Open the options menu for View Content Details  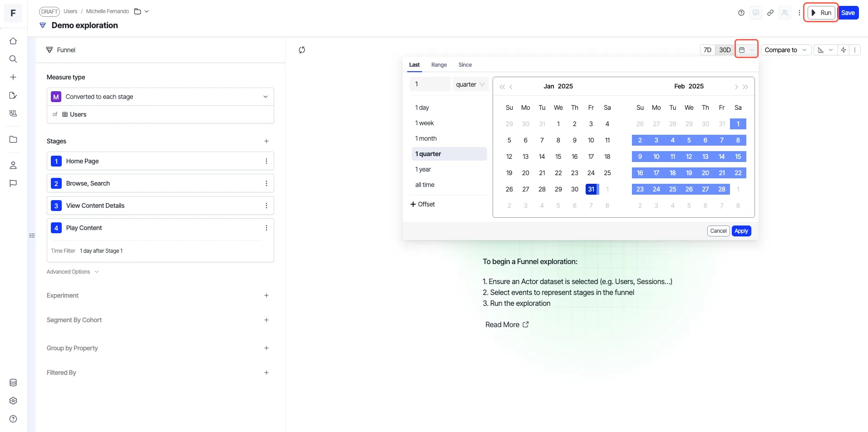[x=266, y=206]
